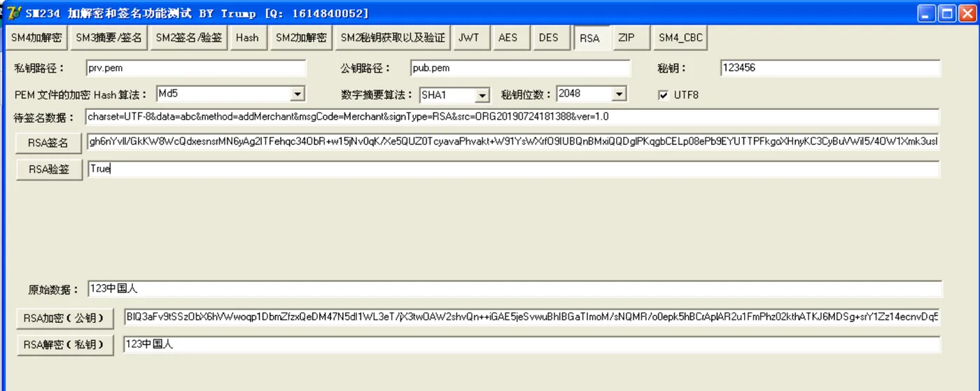Expand the digest algorithm SHA1 dropdown

482,94
